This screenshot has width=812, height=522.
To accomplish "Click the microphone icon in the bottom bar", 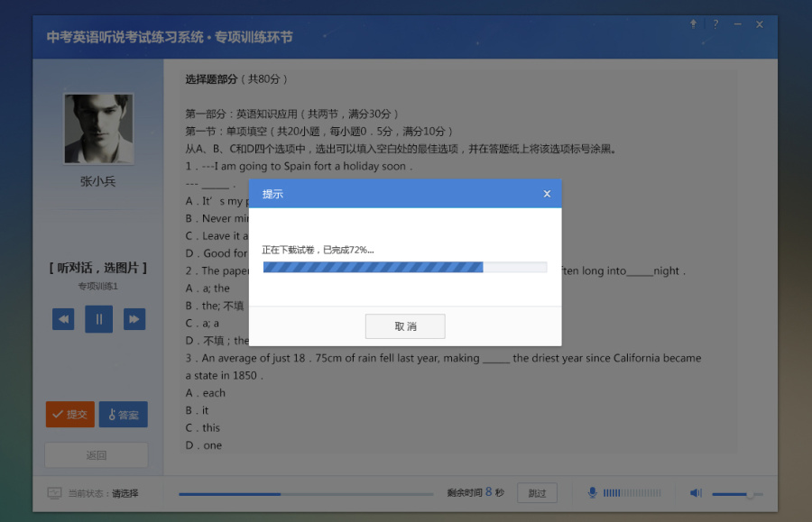I will pyautogui.click(x=592, y=492).
